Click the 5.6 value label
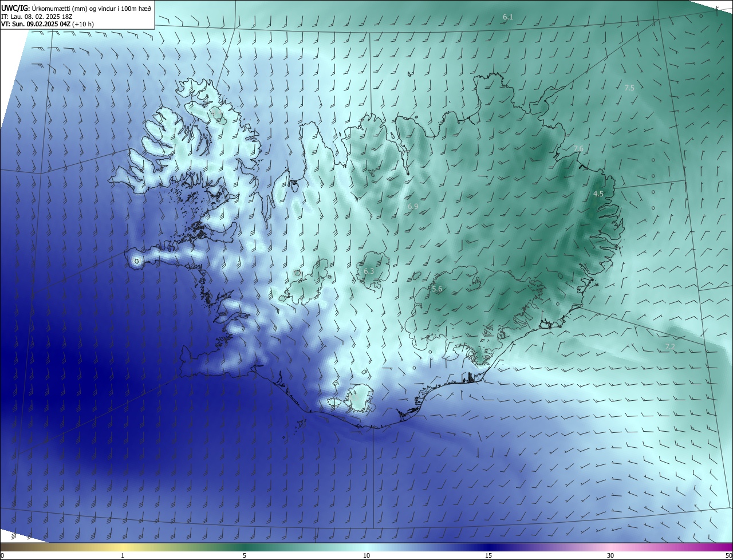The image size is (733, 560). 437,289
